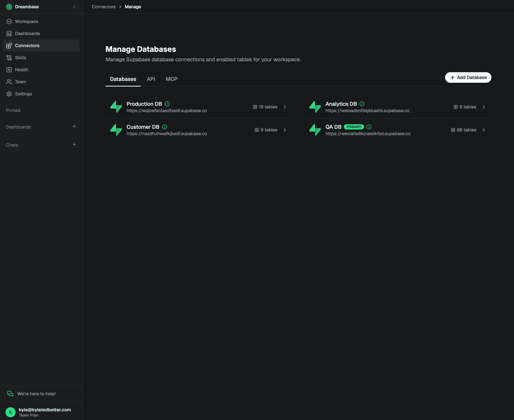
Task: Click QA DB connected checkmark icon
Action: click(x=369, y=127)
